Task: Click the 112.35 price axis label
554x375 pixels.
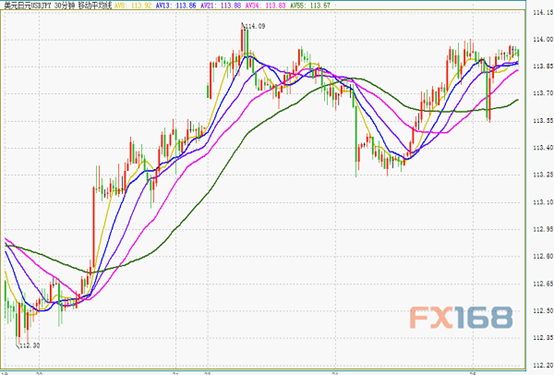Action: tap(543, 338)
